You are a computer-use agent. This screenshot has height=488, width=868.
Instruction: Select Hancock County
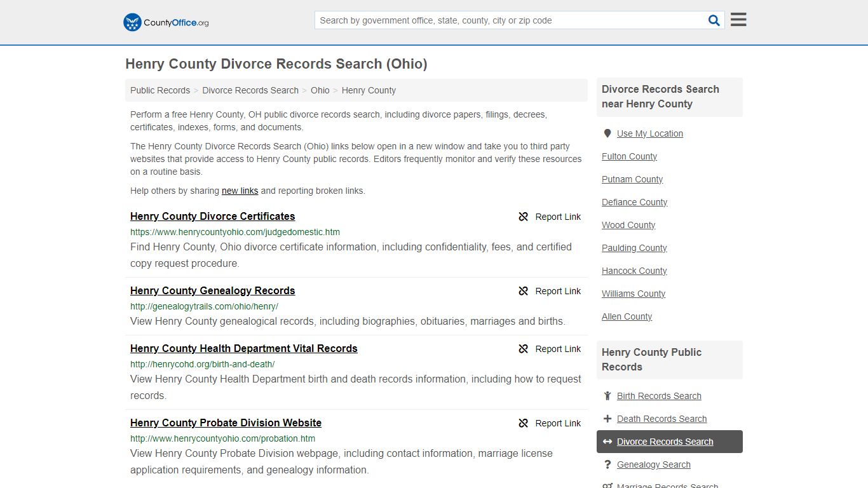pyautogui.click(x=634, y=271)
